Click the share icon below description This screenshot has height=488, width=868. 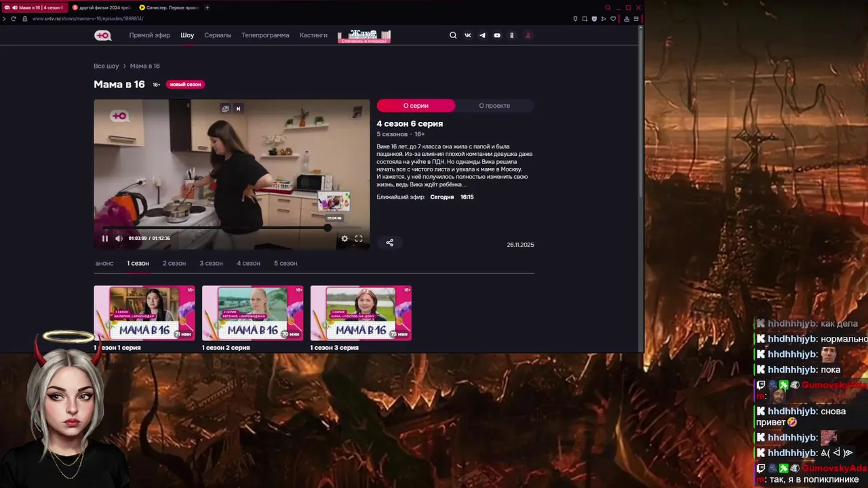click(x=389, y=243)
